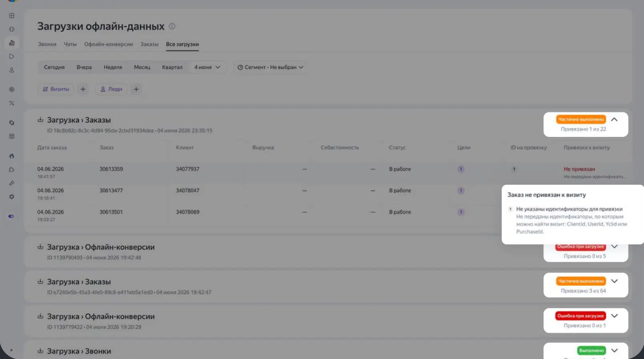Expand sidebar using bottom-left arrow

pos(12,350)
